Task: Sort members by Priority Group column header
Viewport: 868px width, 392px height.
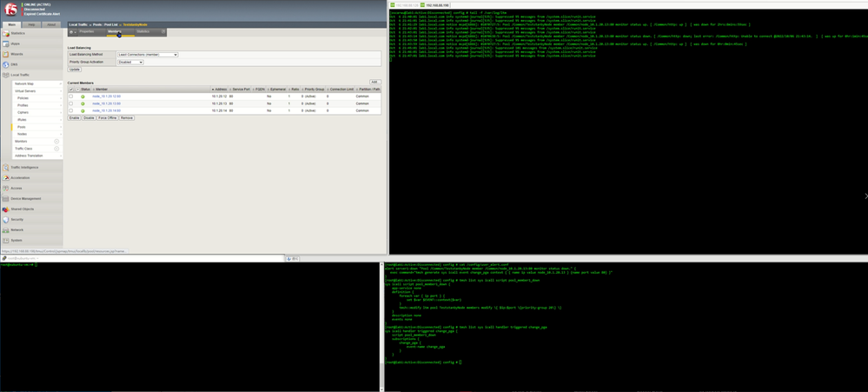Action: 314,90
